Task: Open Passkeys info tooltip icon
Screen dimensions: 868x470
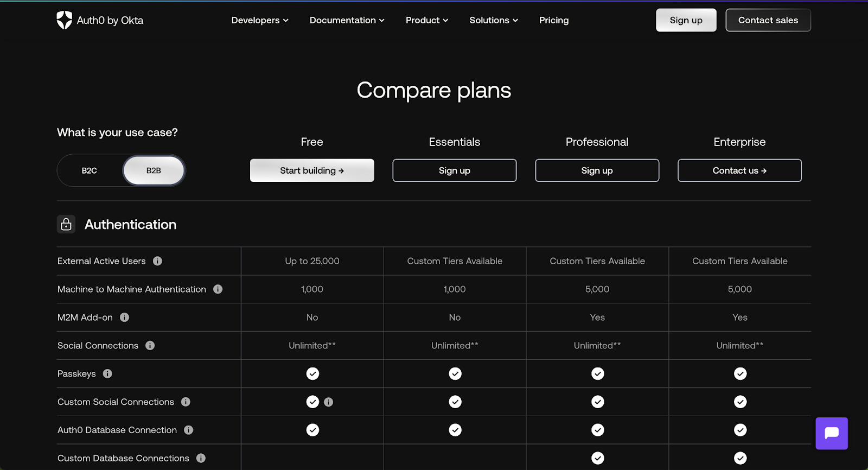Action: pos(107,374)
